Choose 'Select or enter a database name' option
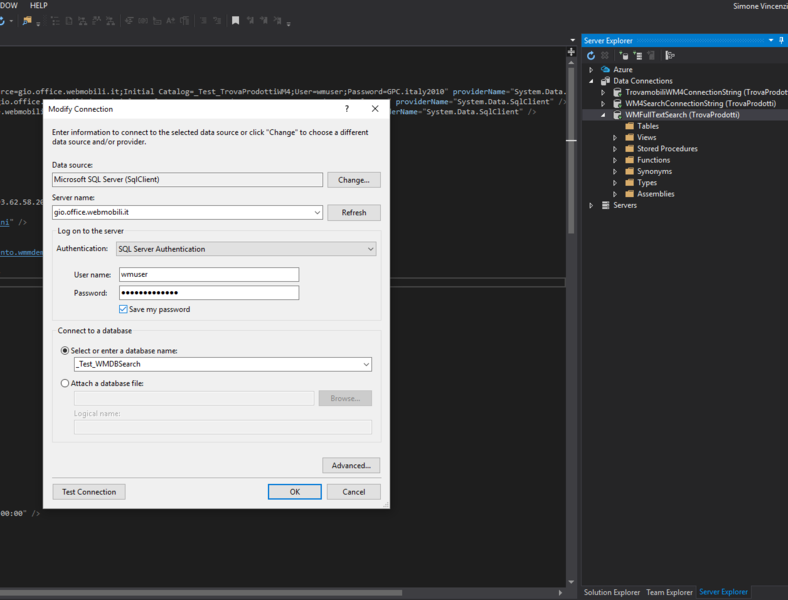The width and height of the screenshot is (788, 600). click(x=66, y=351)
